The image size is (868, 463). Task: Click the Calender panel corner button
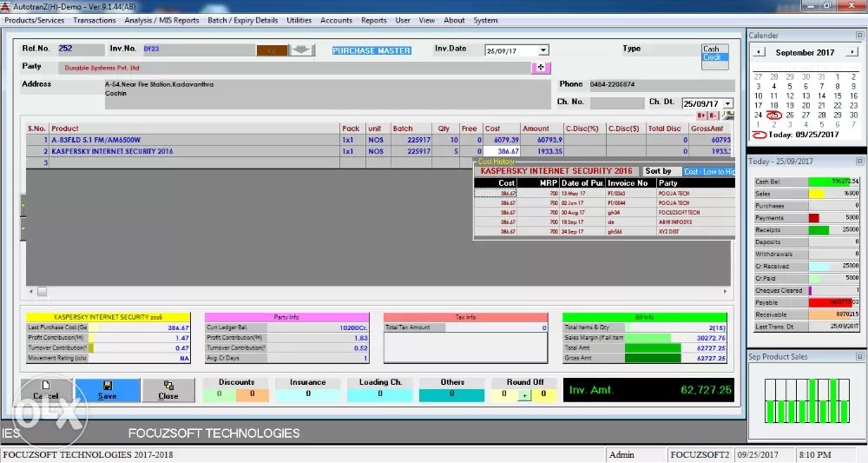click(859, 36)
